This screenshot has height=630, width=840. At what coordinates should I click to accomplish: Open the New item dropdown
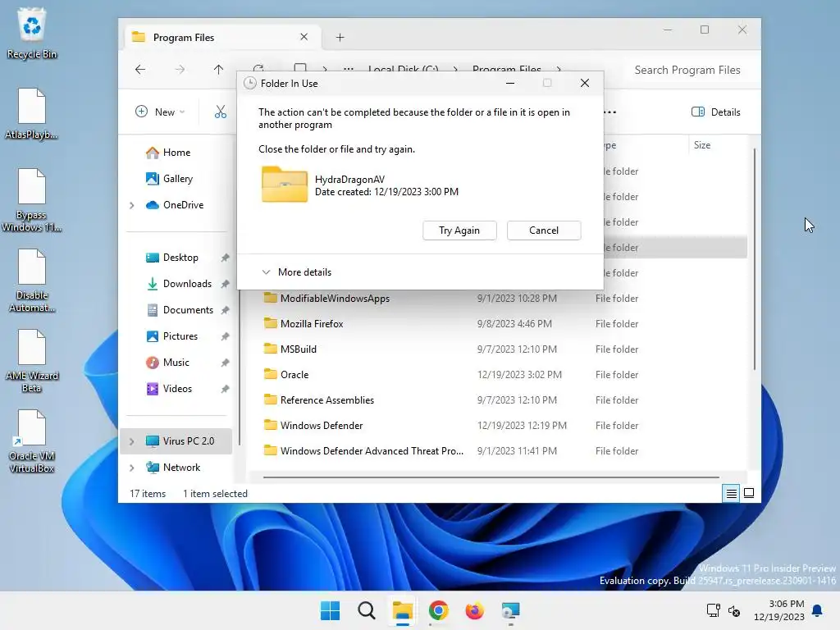tap(160, 112)
